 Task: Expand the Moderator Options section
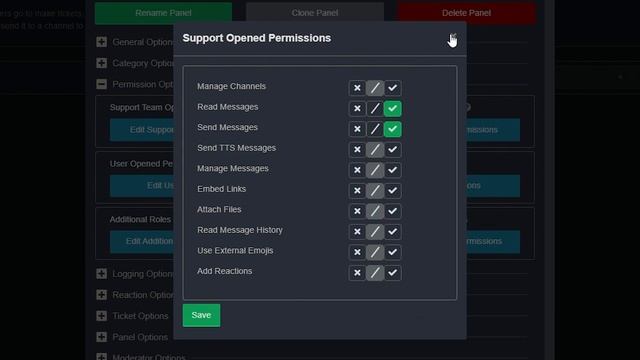coord(102,357)
